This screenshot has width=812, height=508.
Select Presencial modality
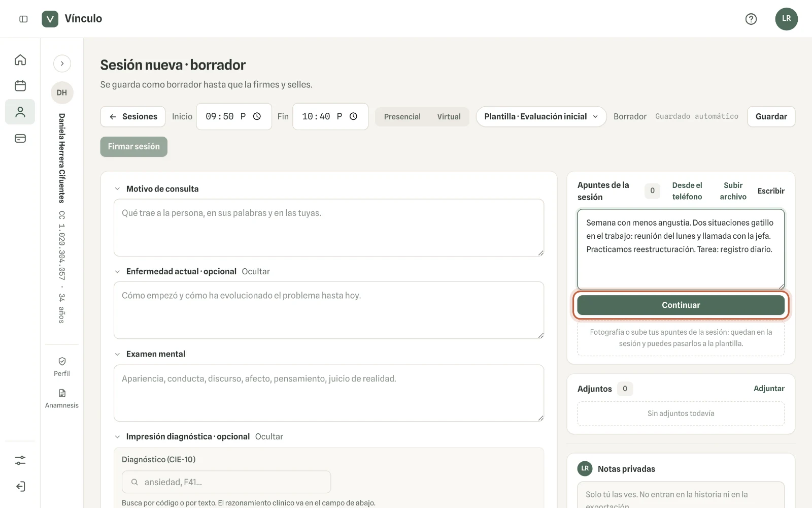click(x=402, y=117)
